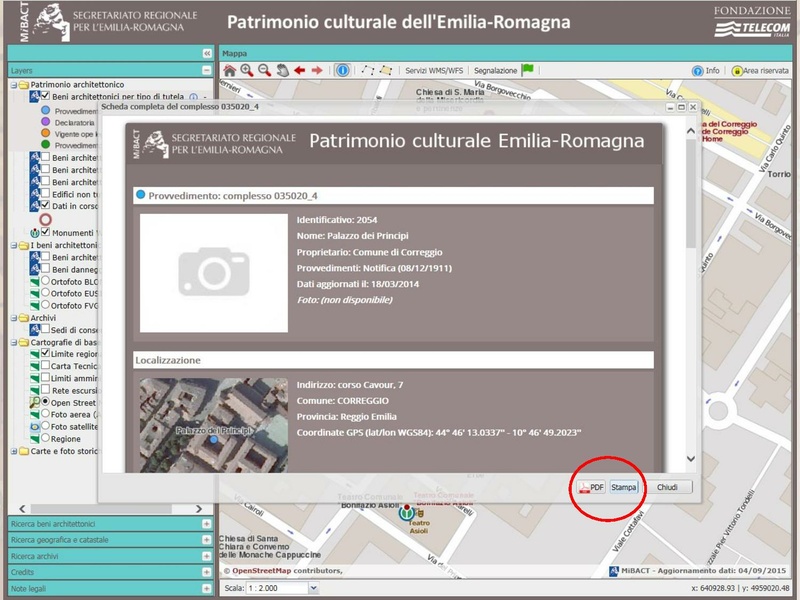800x600 pixels.
Task: Select the Zoom In magnifier tool
Action: 248,71
